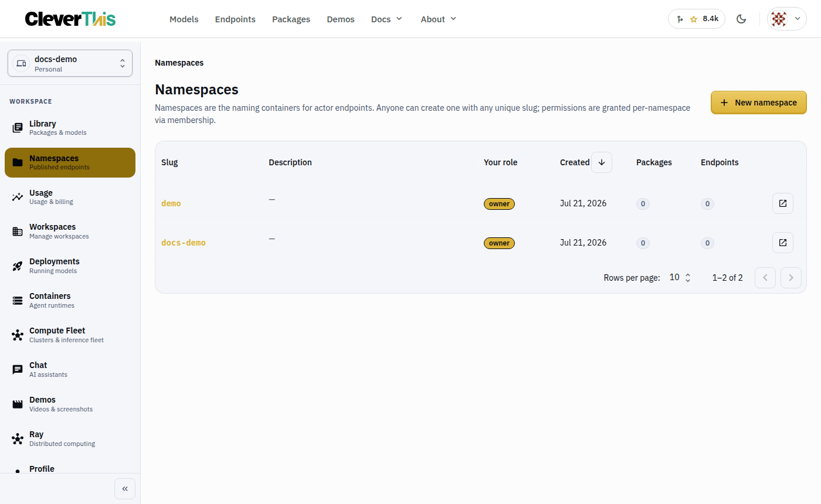Open the Endpoints nav item
Image resolution: width=821 pixels, height=504 pixels.
(235, 19)
